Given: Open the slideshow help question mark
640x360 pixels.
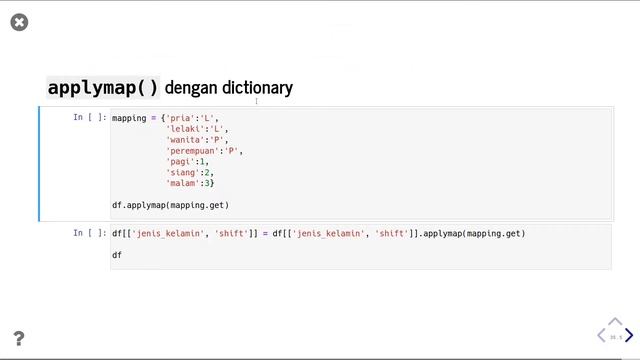Looking at the screenshot, I should 18,338.
